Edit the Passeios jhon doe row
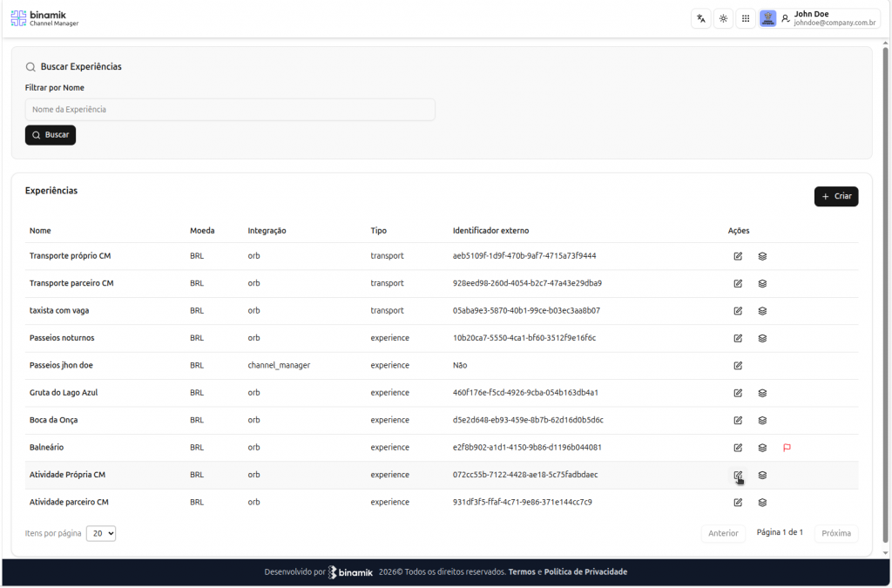 (x=738, y=365)
